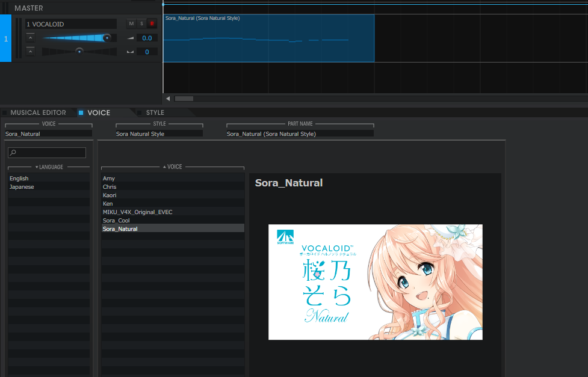The image size is (588, 377).
Task: Select the Sora_Natural voice in the list
Action: click(173, 228)
